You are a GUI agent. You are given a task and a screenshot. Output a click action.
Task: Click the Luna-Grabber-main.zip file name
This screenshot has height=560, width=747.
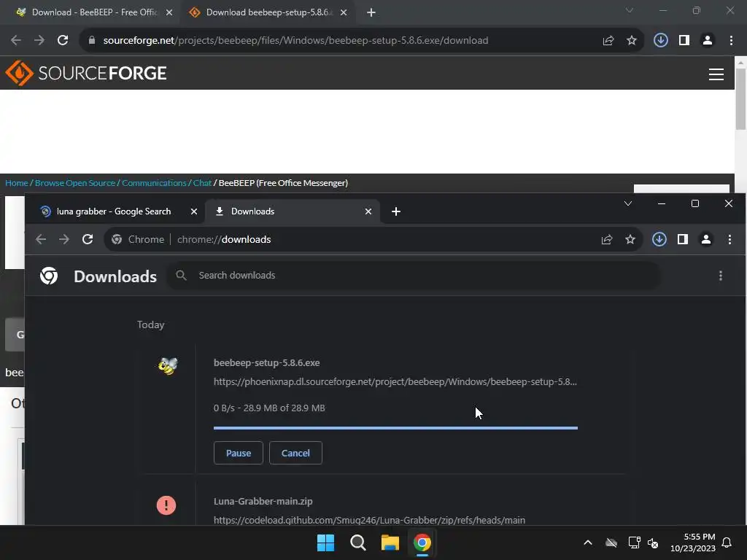[x=263, y=502]
